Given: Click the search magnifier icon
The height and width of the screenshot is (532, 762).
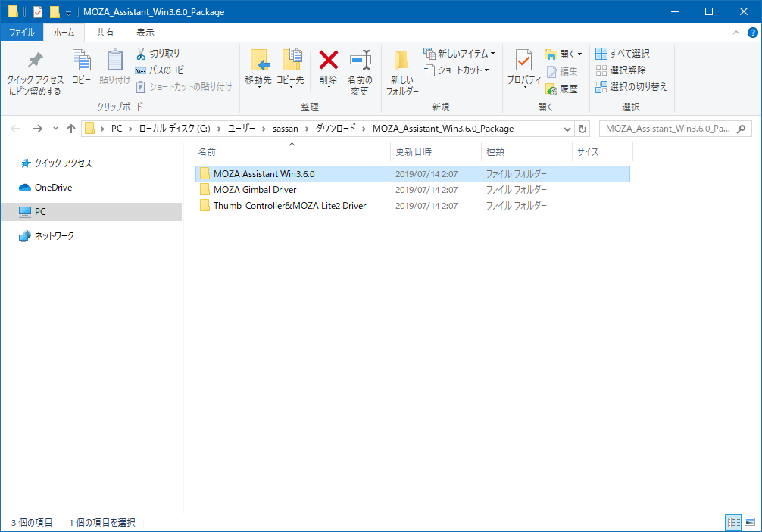Looking at the screenshot, I should pyautogui.click(x=741, y=129).
